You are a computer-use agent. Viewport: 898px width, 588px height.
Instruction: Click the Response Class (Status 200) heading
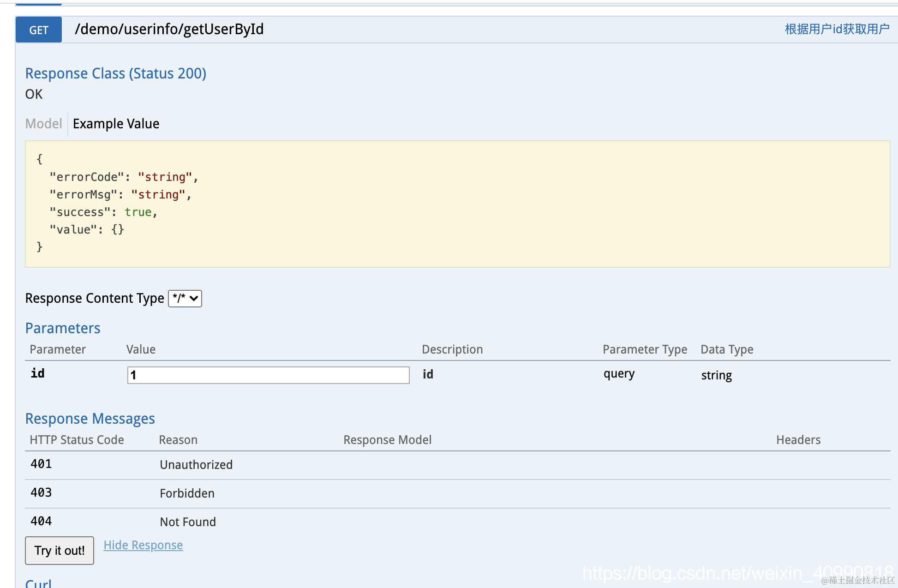click(115, 73)
